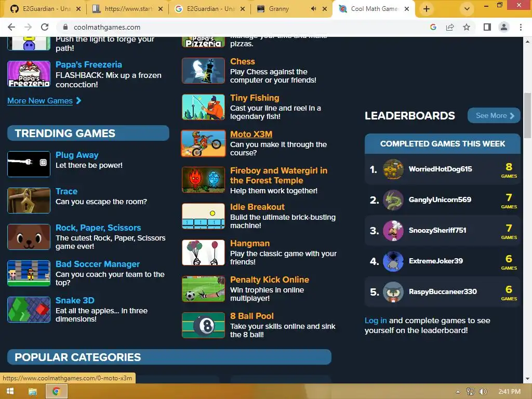Open the 8 Ball Pool thumbnail
The height and width of the screenshot is (399, 532).
203,325
